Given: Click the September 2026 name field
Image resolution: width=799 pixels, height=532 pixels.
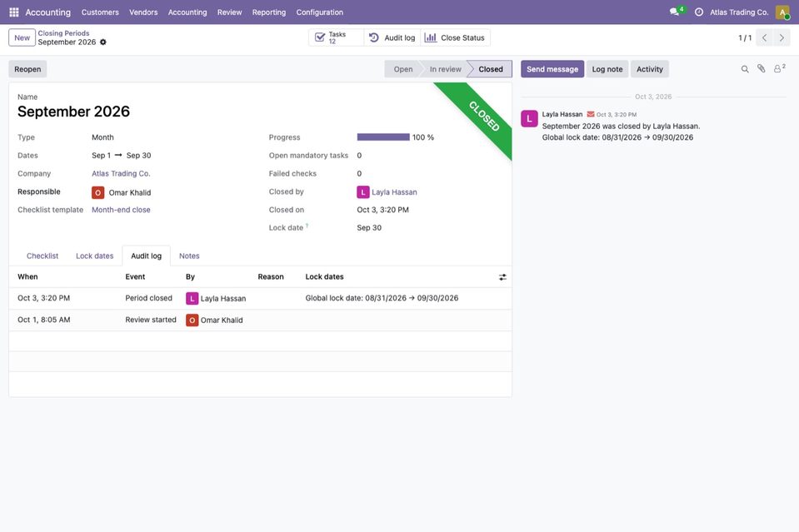Looking at the screenshot, I should coord(73,112).
